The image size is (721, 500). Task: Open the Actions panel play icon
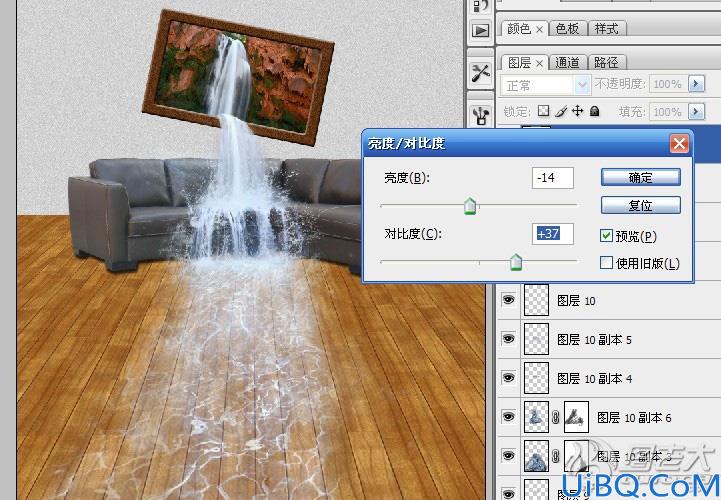[480, 31]
